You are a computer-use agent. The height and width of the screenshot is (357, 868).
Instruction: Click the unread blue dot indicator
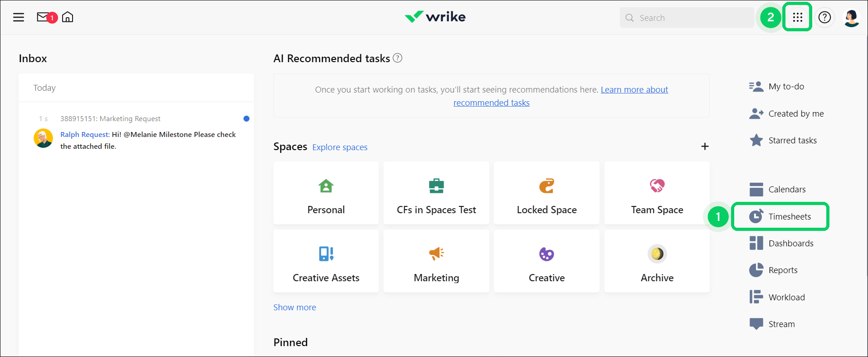(x=246, y=119)
